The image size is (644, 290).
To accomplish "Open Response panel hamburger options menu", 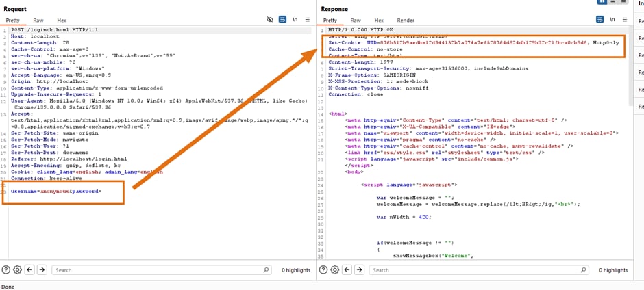I will [x=624, y=21].
